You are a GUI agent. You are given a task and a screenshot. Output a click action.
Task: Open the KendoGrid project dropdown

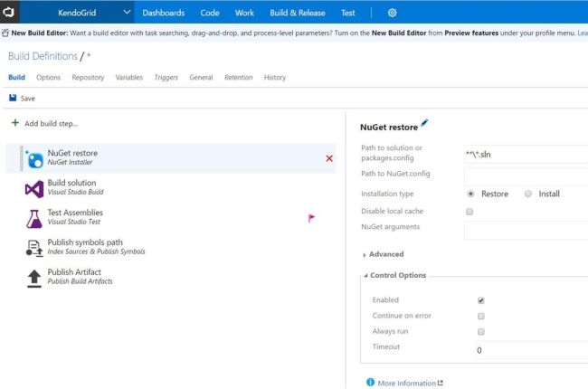click(x=77, y=13)
